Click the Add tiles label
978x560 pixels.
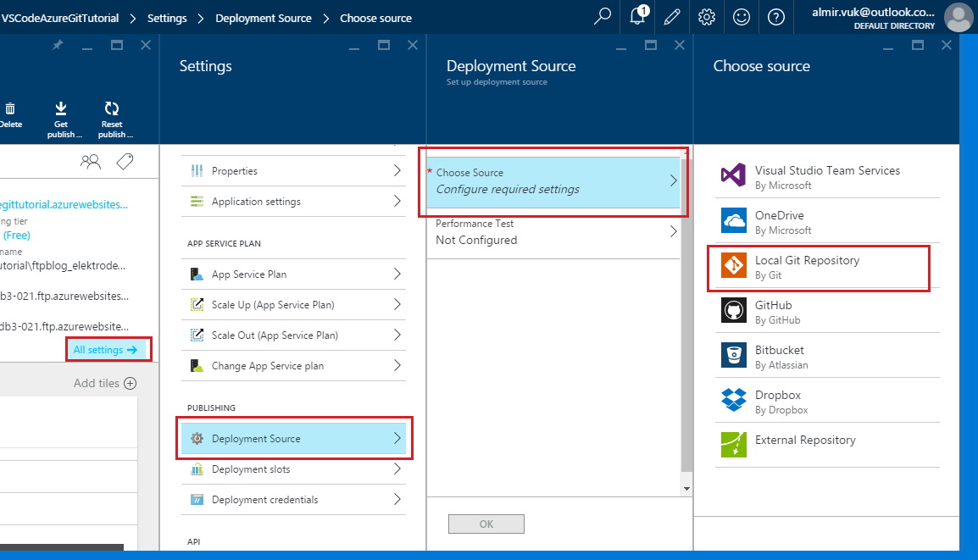click(96, 384)
